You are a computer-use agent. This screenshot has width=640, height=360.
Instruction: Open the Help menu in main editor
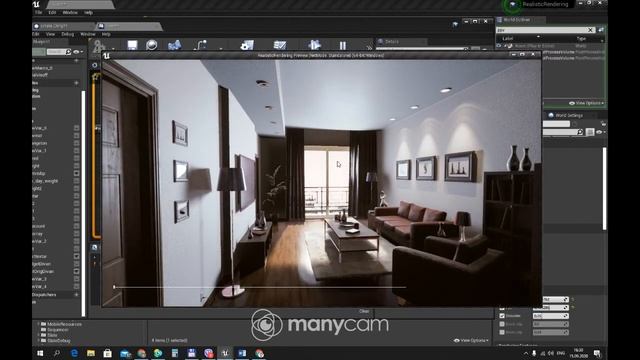coord(89,13)
